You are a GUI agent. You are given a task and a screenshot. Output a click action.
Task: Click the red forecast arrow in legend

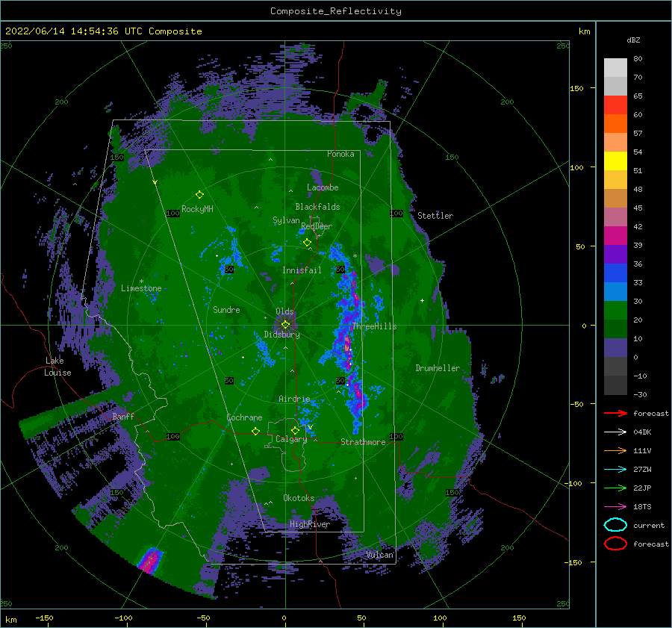tap(615, 413)
